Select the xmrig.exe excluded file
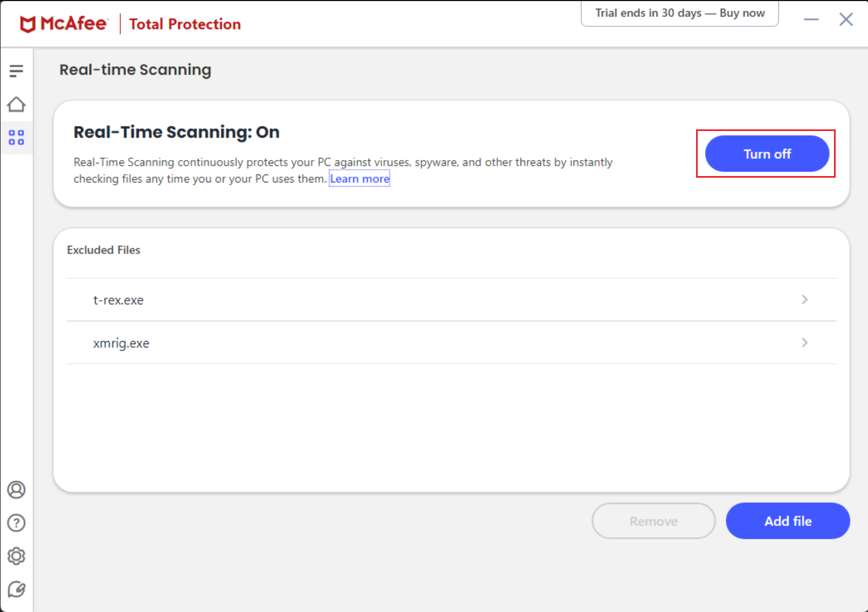 pyautogui.click(x=452, y=343)
